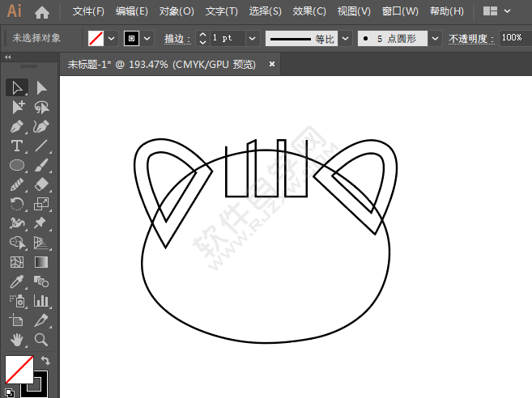Click the control bar stroke swatch
The width and height of the screenshot is (532, 398).
(x=132, y=39)
